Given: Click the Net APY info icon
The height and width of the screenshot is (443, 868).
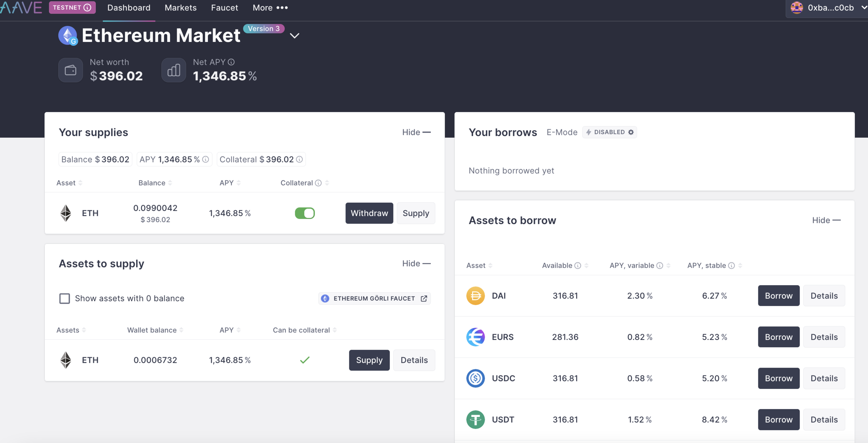Looking at the screenshot, I should pyautogui.click(x=231, y=62).
